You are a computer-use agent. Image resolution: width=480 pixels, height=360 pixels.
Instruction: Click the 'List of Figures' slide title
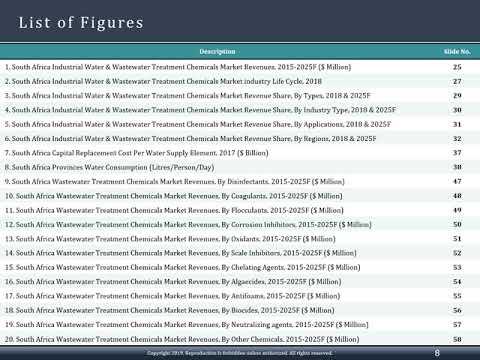pos(81,23)
